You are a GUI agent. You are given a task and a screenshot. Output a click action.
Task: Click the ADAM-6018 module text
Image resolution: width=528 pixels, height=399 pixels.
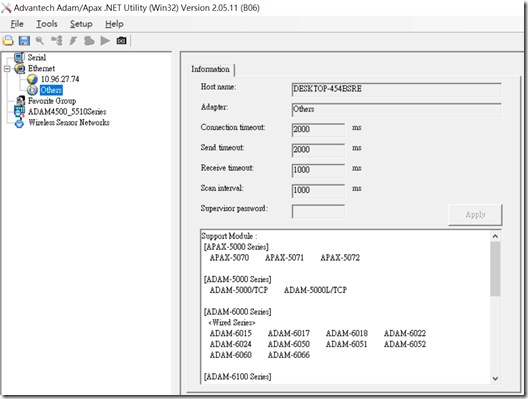(347, 333)
